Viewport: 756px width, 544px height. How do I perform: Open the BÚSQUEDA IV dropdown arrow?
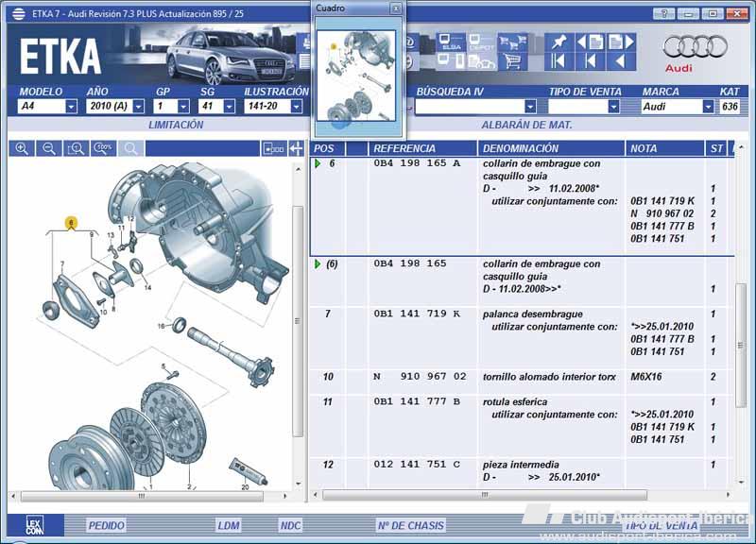[x=530, y=107]
